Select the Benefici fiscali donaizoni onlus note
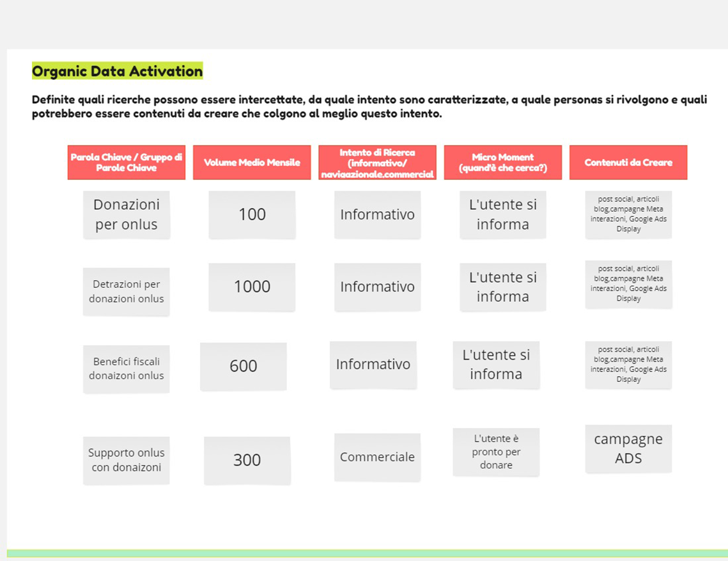Viewport: 728px width, 561px height. click(127, 369)
